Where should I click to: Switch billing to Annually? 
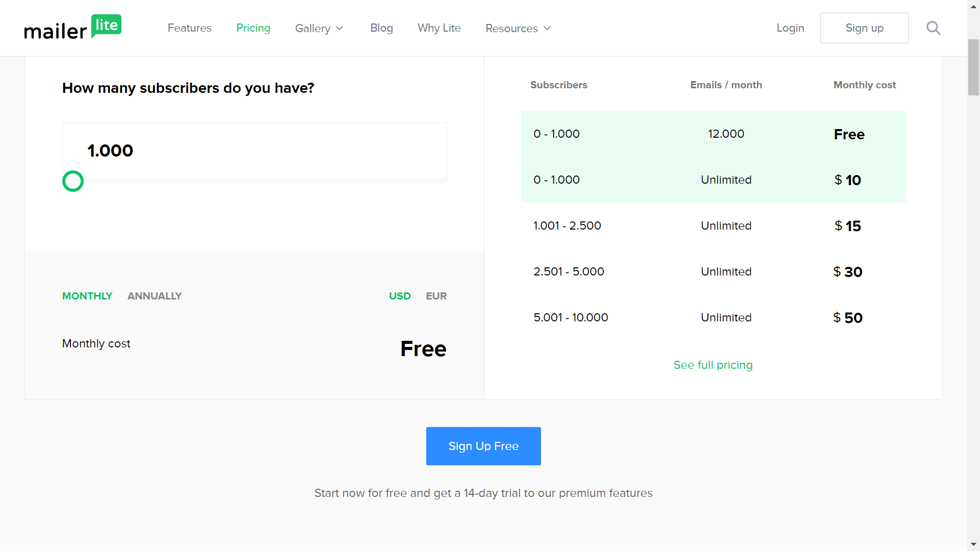pyautogui.click(x=155, y=296)
